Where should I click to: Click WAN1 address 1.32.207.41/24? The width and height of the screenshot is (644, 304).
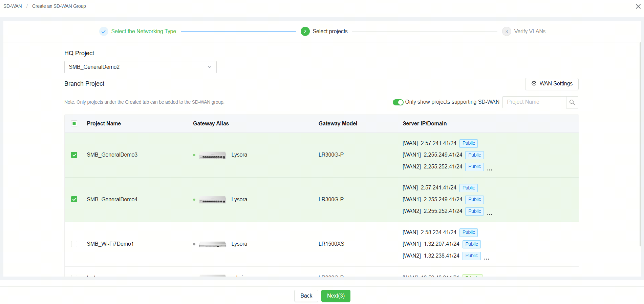(x=442, y=244)
